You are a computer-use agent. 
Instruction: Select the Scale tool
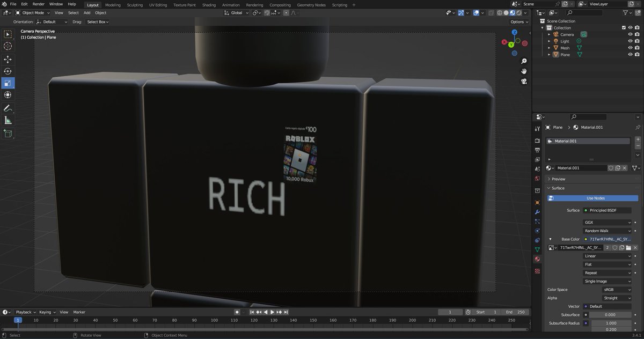tap(8, 83)
